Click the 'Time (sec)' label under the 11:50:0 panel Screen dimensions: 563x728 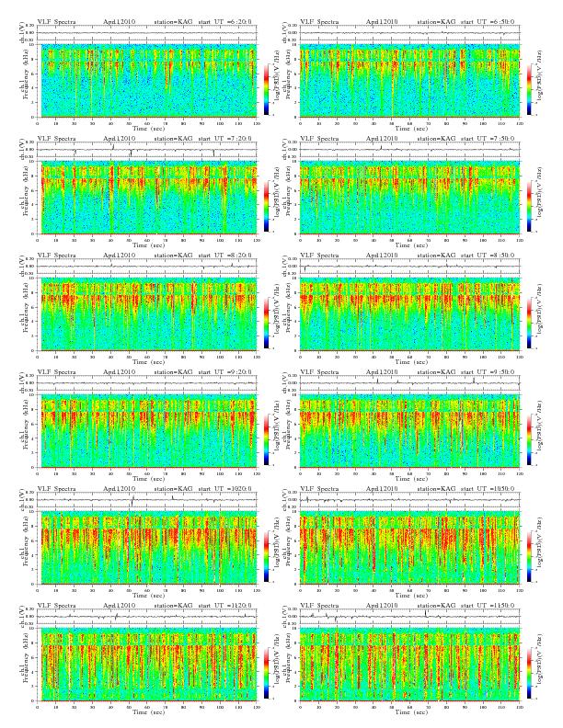coord(411,712)
